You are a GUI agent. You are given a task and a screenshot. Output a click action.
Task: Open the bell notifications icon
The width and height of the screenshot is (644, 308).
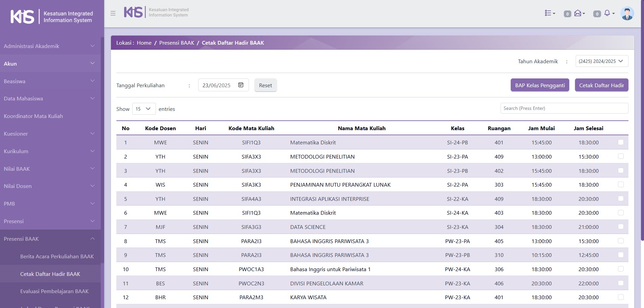[x=607, y=13]
